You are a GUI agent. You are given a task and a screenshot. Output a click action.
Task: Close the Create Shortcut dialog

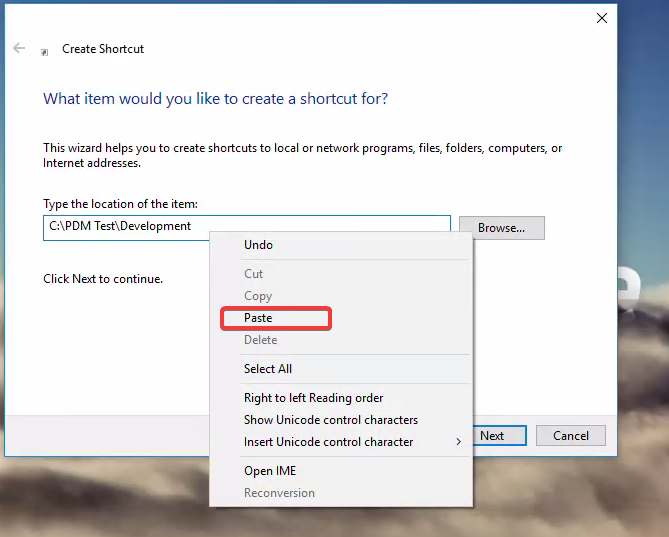[602, 18]
